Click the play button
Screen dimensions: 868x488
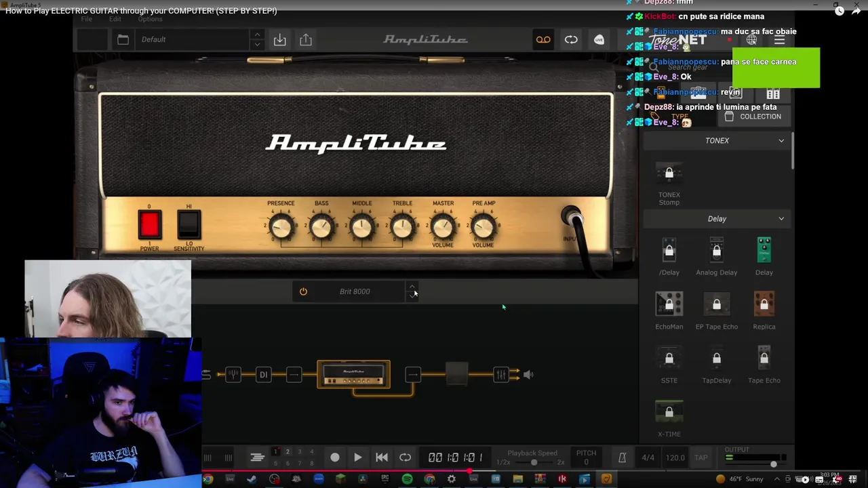click(358, 457)
